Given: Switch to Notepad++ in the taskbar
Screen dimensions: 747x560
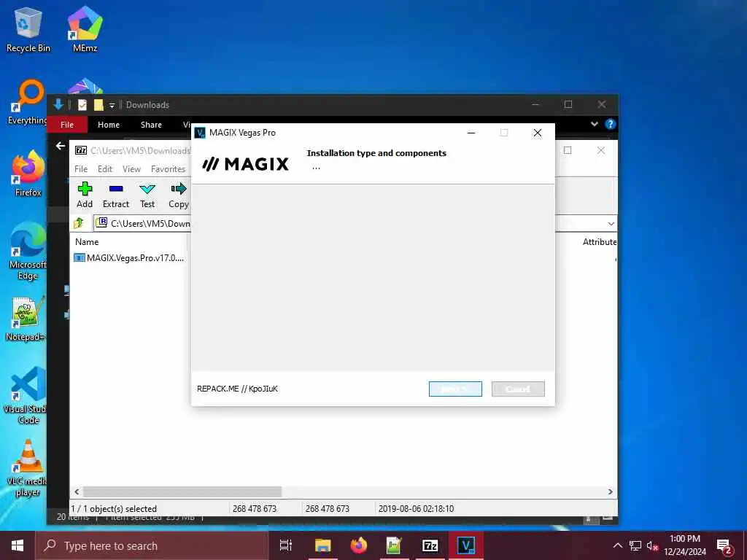Looking at the screenshot, I should click(394, 545).
